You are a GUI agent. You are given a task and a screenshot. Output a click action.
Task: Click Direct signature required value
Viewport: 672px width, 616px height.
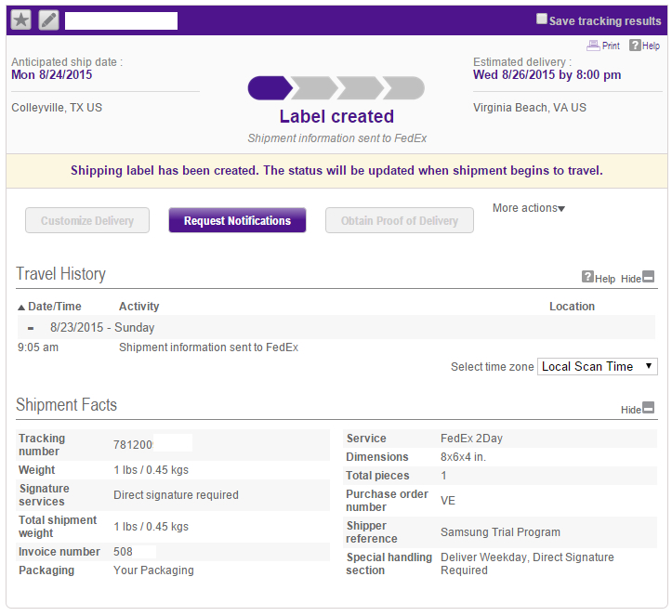[176, 495]
